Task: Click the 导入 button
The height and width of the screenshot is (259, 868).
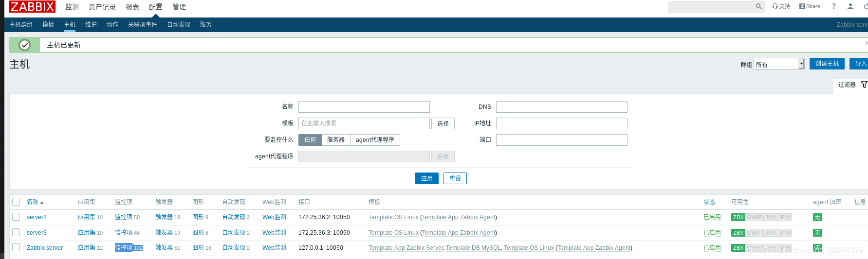Action: coord(859,64)
